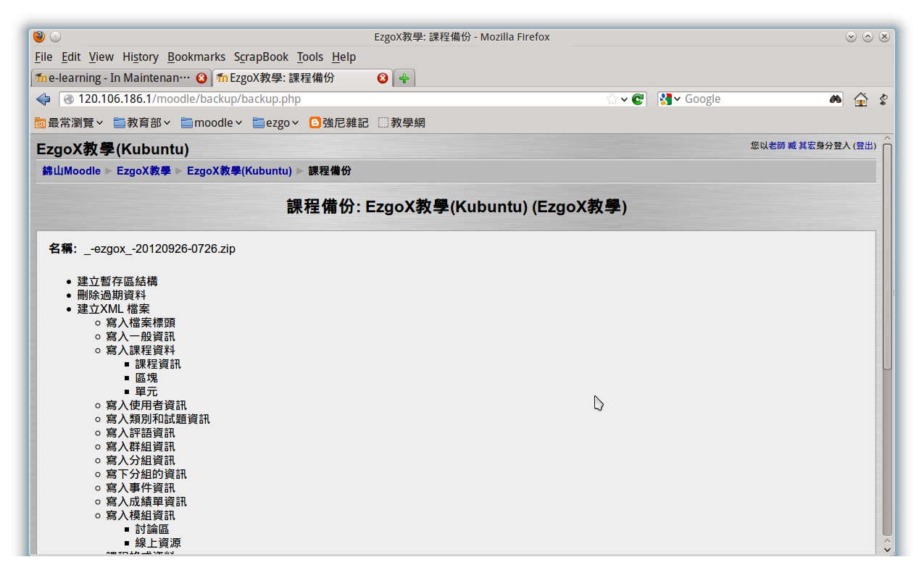Image resolution: width=924 pixels, height=586 pixels.
Task: Click the 線上資源 list item
Action: click(x=158, y=543)
